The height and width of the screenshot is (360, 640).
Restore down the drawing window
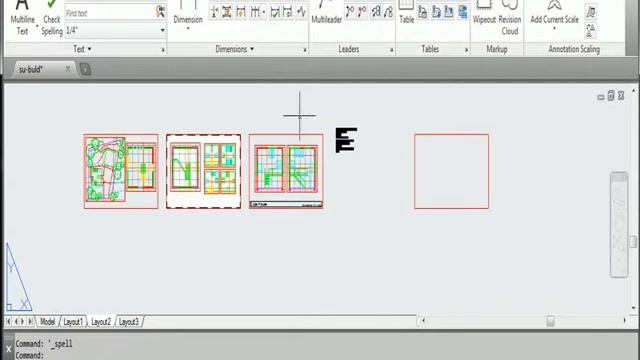click(x=611, y=96)
